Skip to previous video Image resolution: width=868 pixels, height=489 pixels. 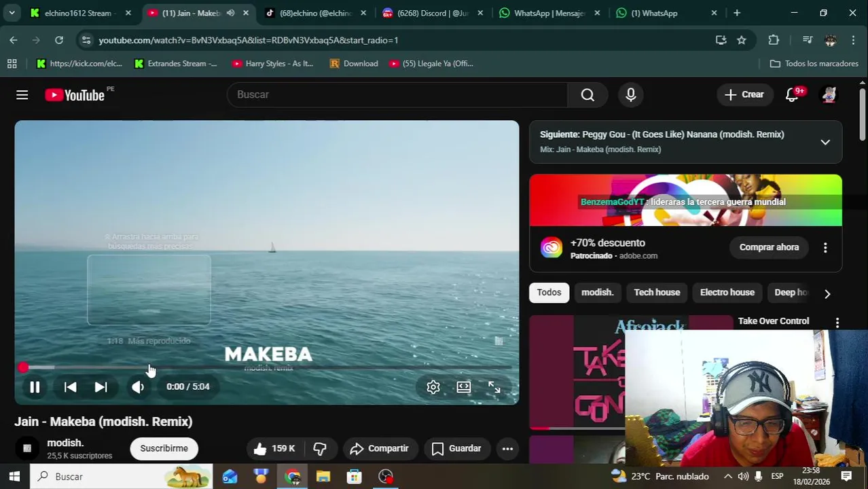click(70, 387)
